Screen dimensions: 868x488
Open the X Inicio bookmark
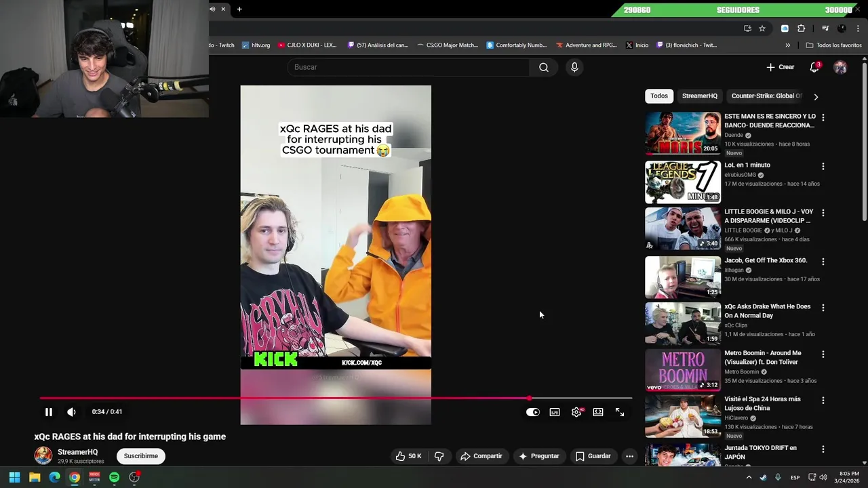coord(637,45)
